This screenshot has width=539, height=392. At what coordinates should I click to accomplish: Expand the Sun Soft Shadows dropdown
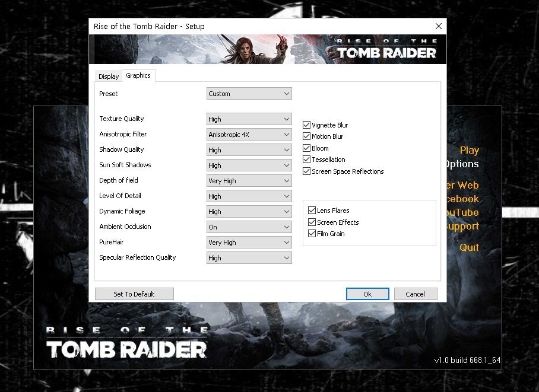point(249,165)
